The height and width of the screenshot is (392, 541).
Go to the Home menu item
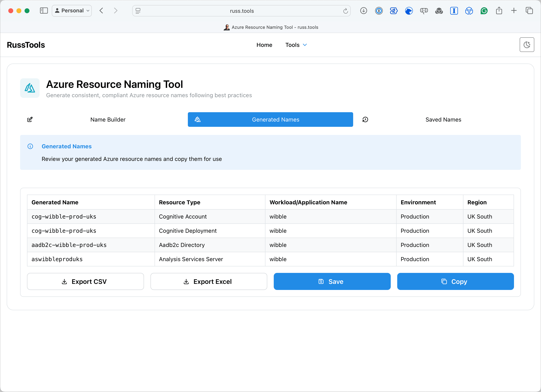click(264, 45)
